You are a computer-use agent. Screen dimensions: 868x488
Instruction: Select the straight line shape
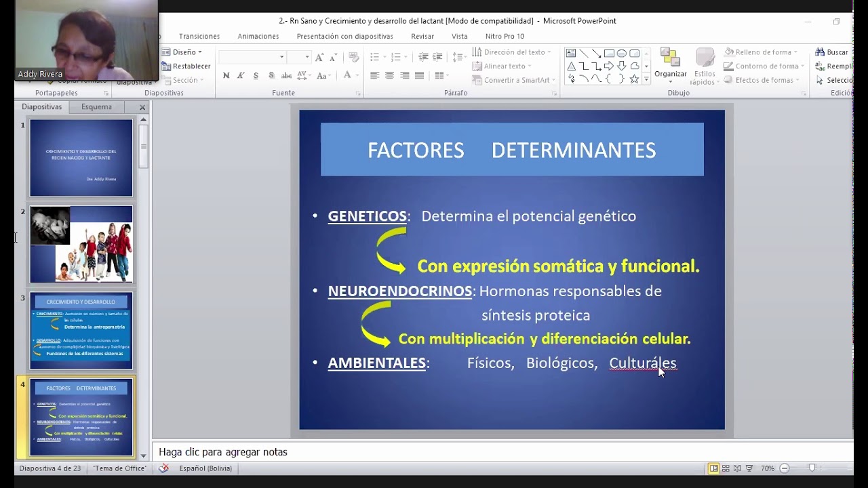click(x=584, y=54)
